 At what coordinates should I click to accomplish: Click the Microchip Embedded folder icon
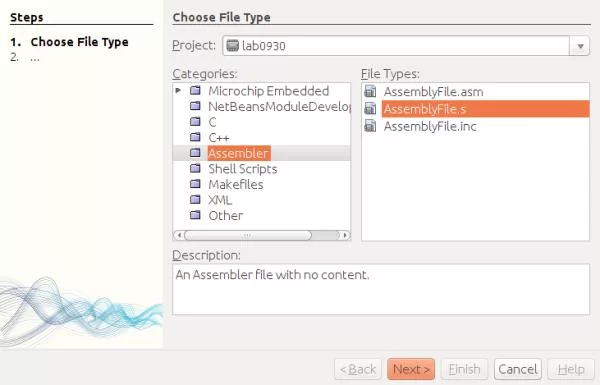click(x=196, y=91)
